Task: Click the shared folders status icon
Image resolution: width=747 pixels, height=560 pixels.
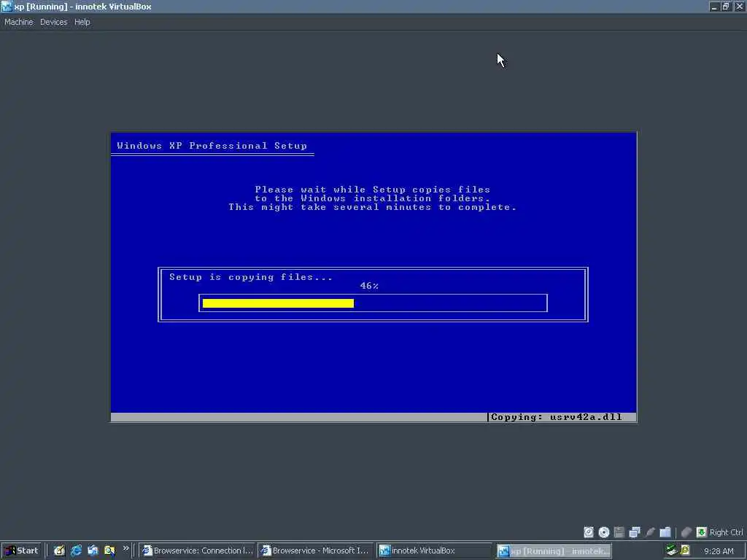Action: 665,532
